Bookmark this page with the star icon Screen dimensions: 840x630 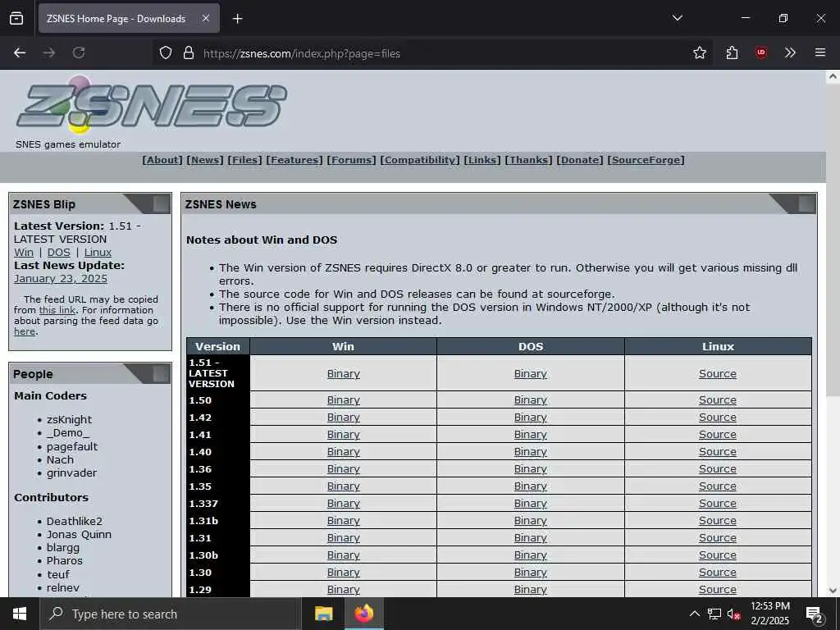[699, 52]
